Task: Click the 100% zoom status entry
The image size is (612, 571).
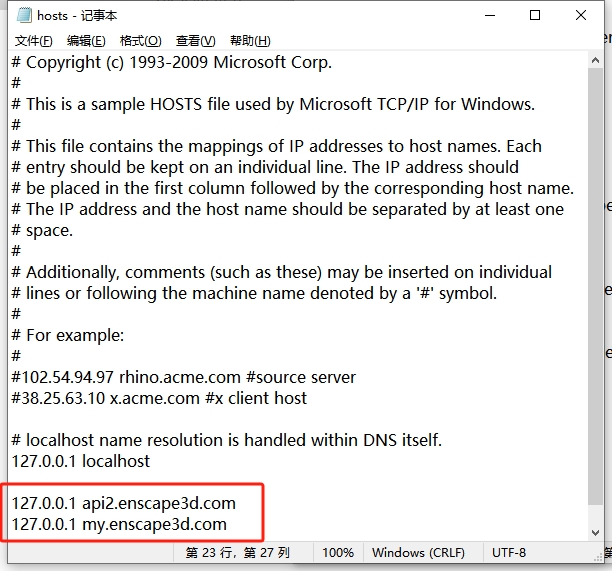Action: click(x=338, y=553)
